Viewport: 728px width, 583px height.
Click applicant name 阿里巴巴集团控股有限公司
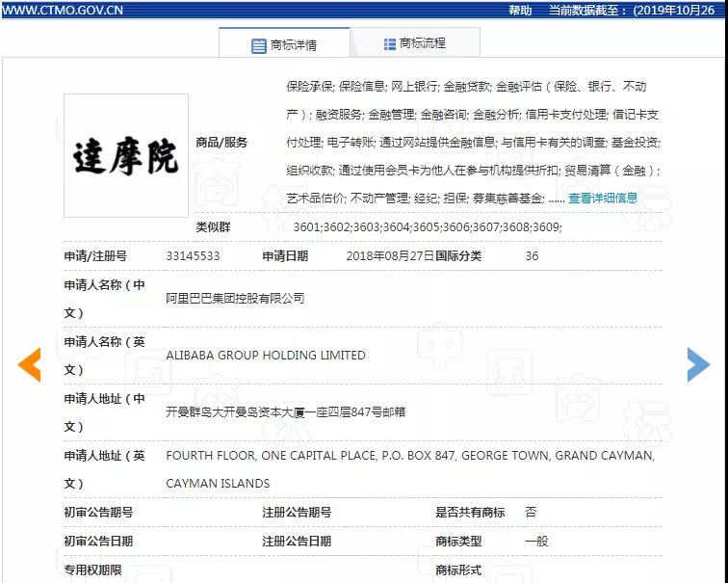(235, 299)
